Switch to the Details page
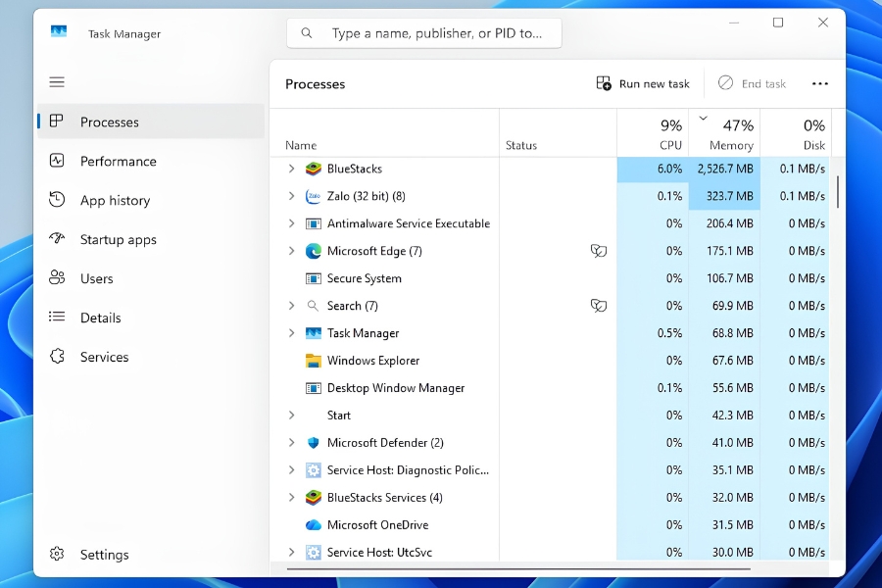Image resolution: width=882 pixels, height=588 pixels. (151, 318)
